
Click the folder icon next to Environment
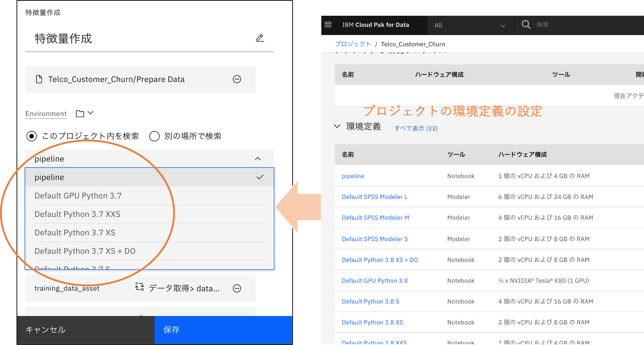[x=80, y=113]
